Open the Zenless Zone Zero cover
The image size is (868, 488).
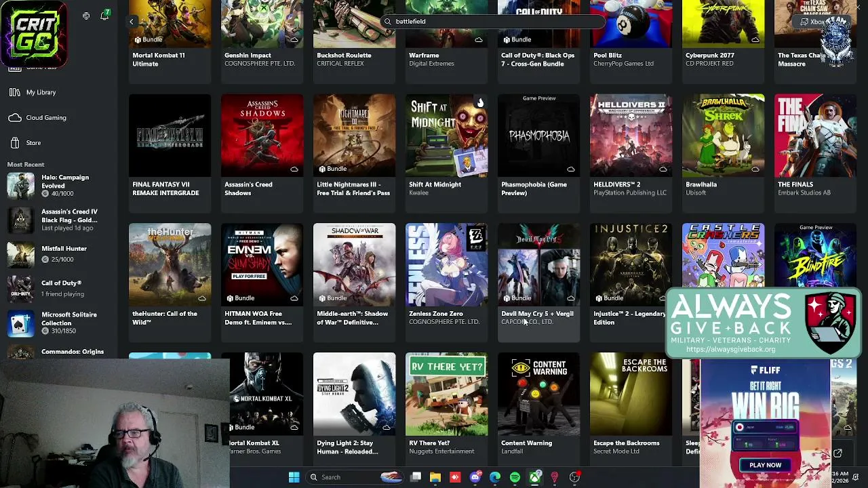pyautogui.click(x=446, y=264)
